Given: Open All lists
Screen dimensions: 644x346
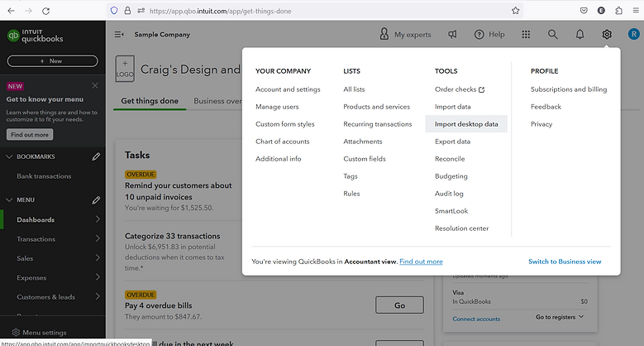Looking at the screenshot, I should (354, 89).
